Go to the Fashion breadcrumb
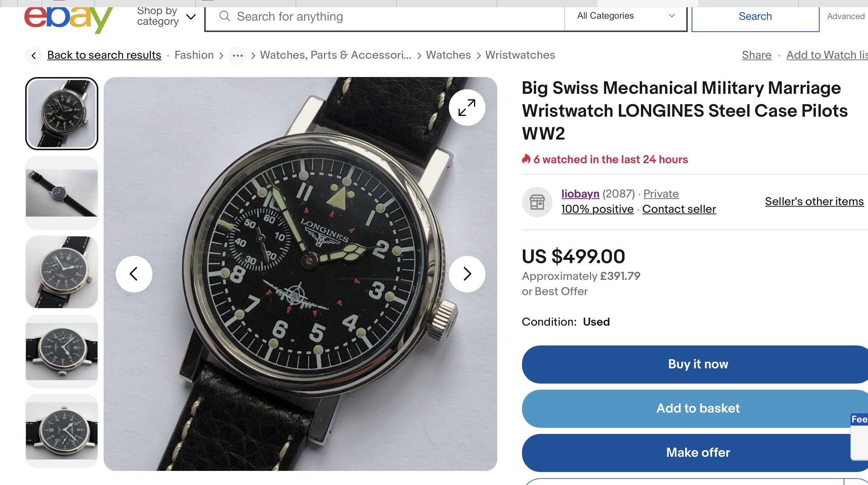This screenshot has width=868, height=485. 194,55
